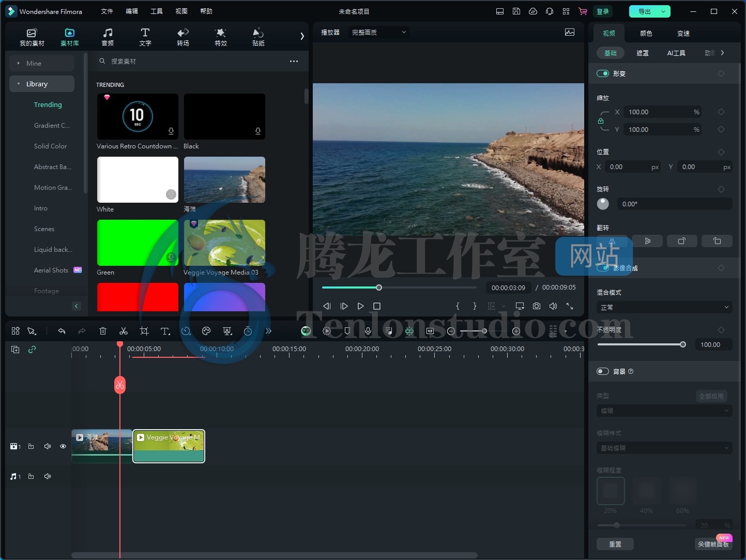Stop the preview playback
The image size is (746, 560).
(377, 306)
